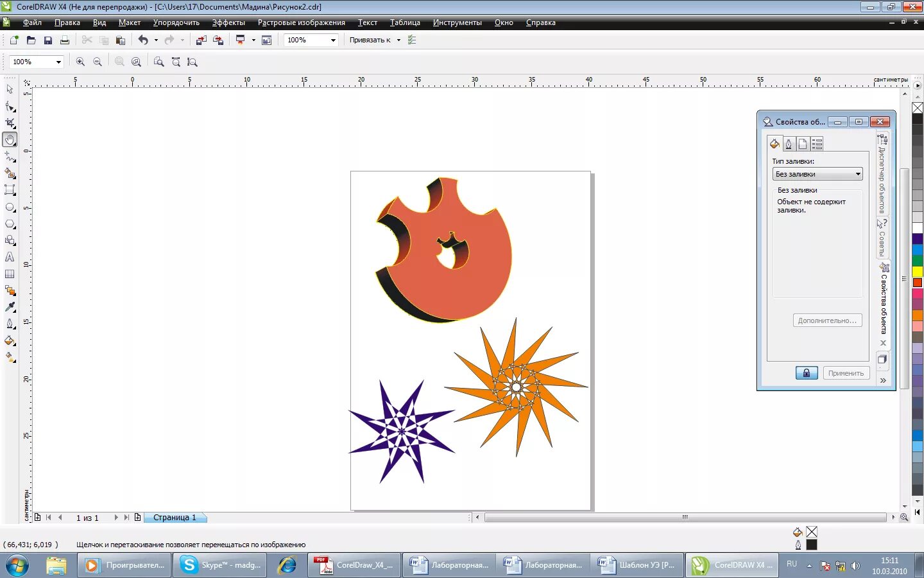Select the Pick tool in toolbox
The height and width of the screenshot is (578, 924).
click(10, 89)
